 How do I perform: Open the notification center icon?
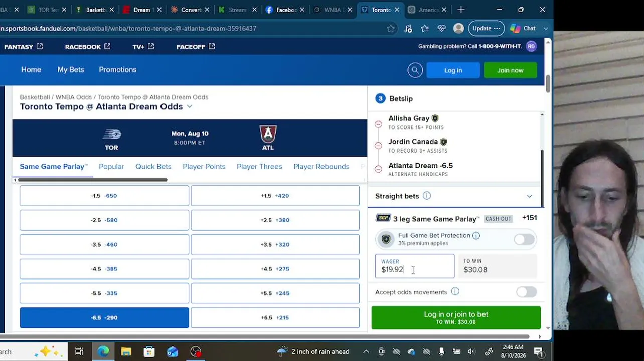point(538,351)
